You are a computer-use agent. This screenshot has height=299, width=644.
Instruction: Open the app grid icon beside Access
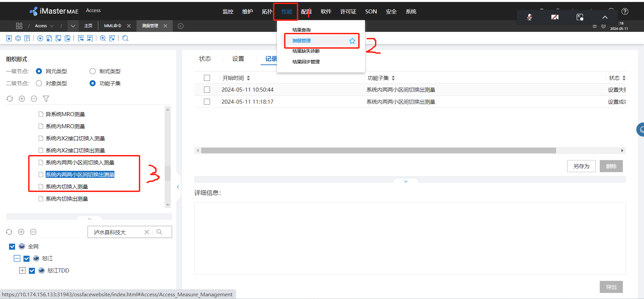[19, 26]
